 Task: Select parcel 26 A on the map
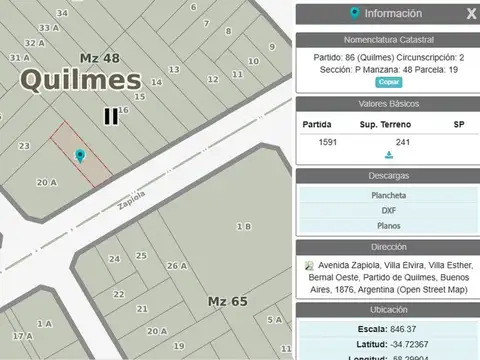pyautogui.click(x=177, y=266)
